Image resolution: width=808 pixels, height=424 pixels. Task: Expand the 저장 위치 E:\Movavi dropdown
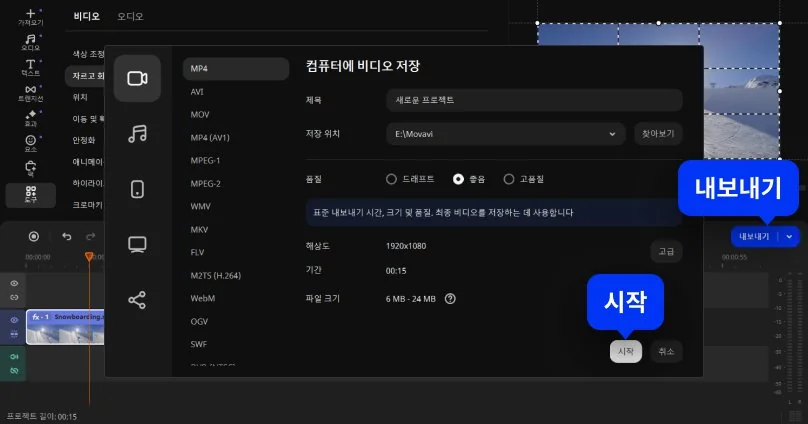click(506, 134)
